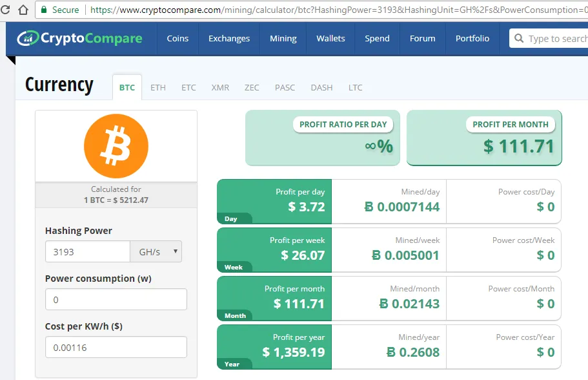Image resolution: width=588 pixels, height=380 pixels.
Task: Click the Mined/week 0.005001 value
Action: coord(406,255)
